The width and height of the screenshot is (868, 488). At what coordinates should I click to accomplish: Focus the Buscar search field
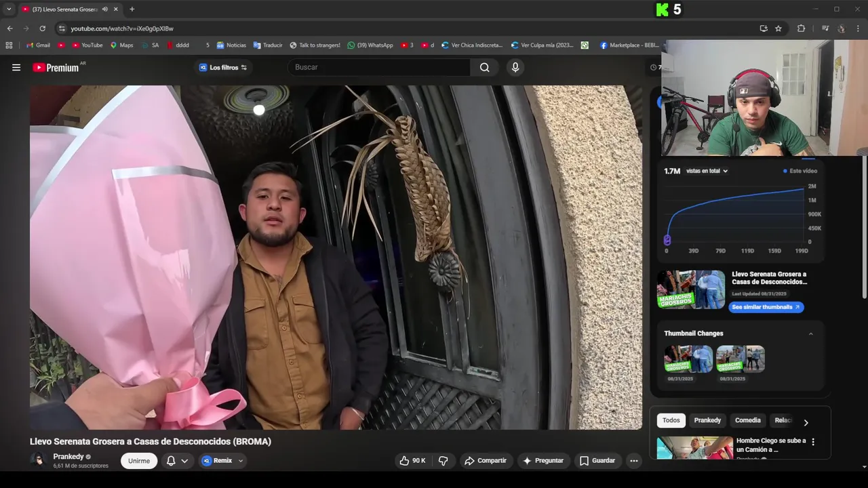(x=380, y=67)
